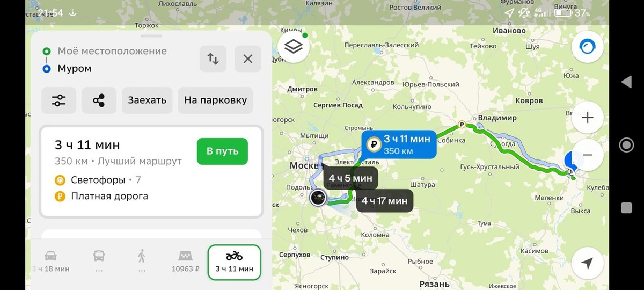Zoom in the map with plus
Image resolution: width=644 pixels, height=290 pixels.
coord(587,118)
